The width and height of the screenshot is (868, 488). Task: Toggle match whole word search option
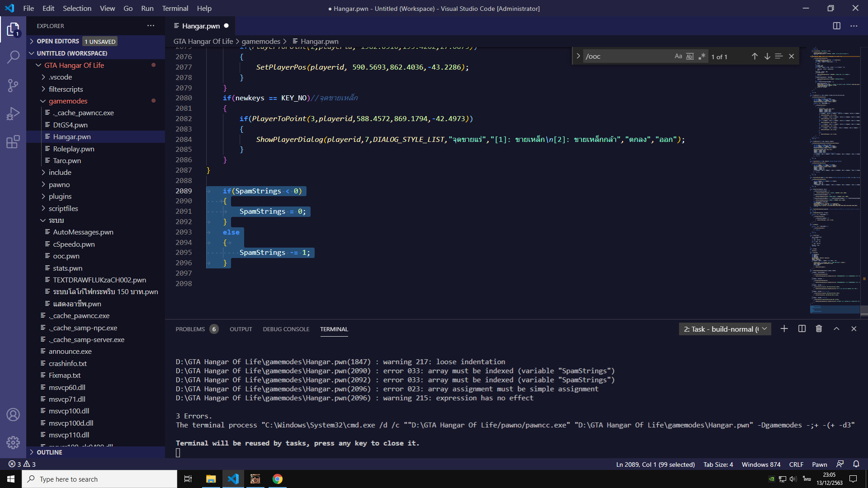[689, 56]
